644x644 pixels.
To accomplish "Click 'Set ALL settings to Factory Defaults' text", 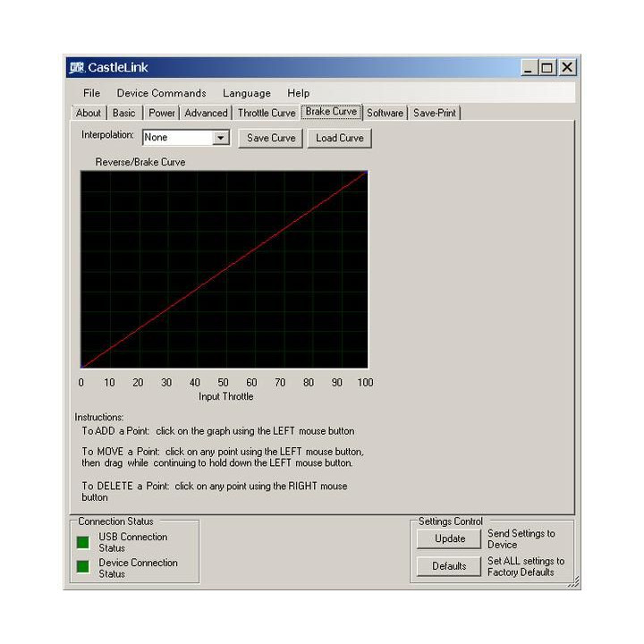I will (x=526, y=566).
